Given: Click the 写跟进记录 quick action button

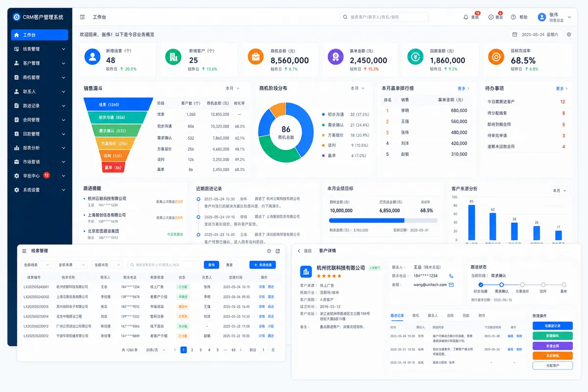Looking at the screenshot, I should [552, 326].
